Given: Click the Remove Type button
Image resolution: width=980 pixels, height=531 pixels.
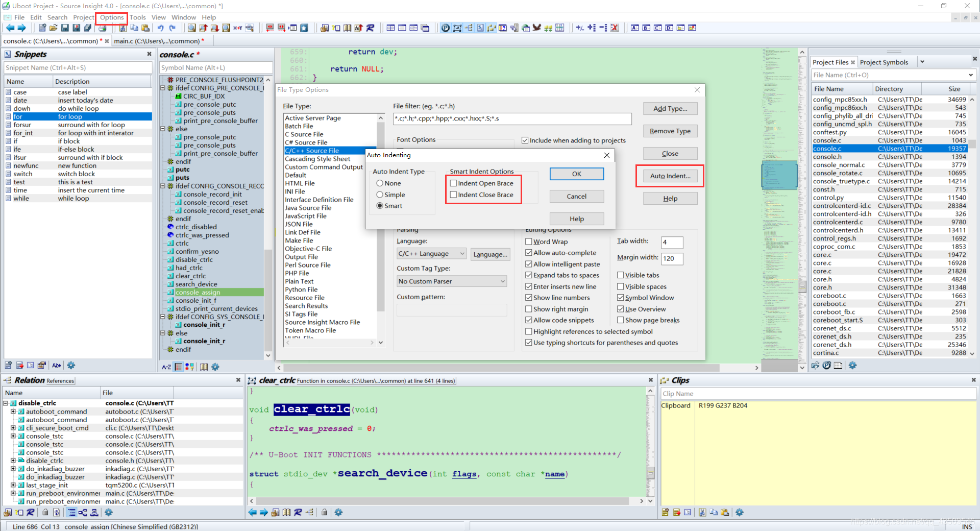Looking at the screenshot, I should 670,131.
